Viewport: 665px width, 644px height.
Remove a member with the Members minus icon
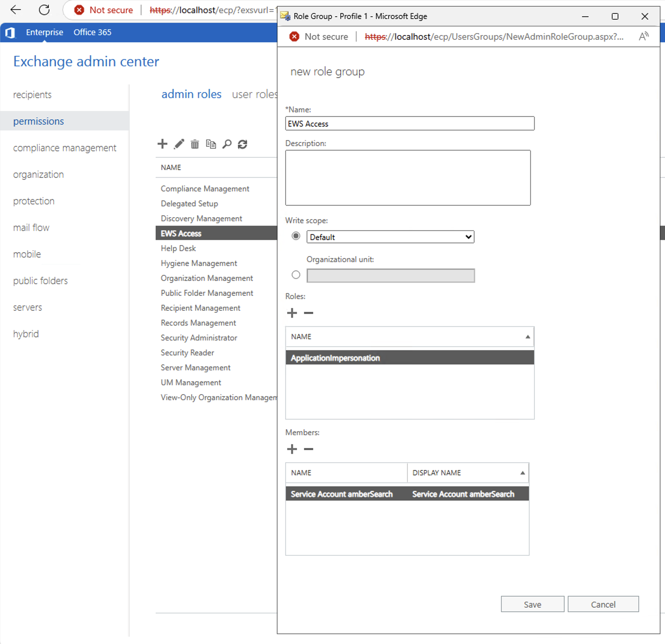pyautogui.click(x=309, y=449)
